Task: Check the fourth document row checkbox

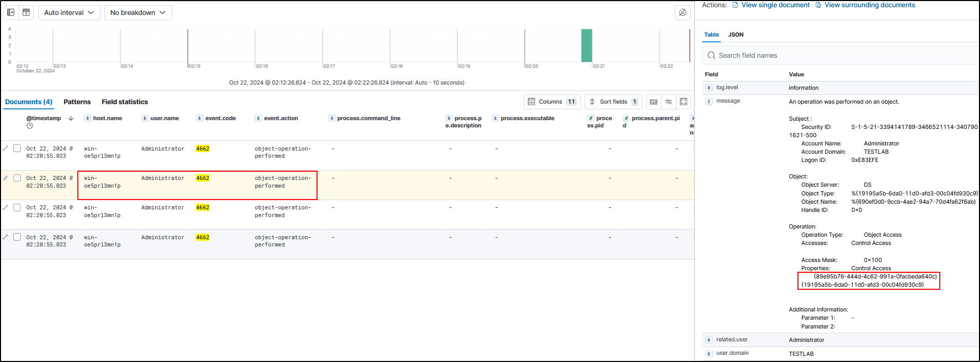Action: coord(17,237)
